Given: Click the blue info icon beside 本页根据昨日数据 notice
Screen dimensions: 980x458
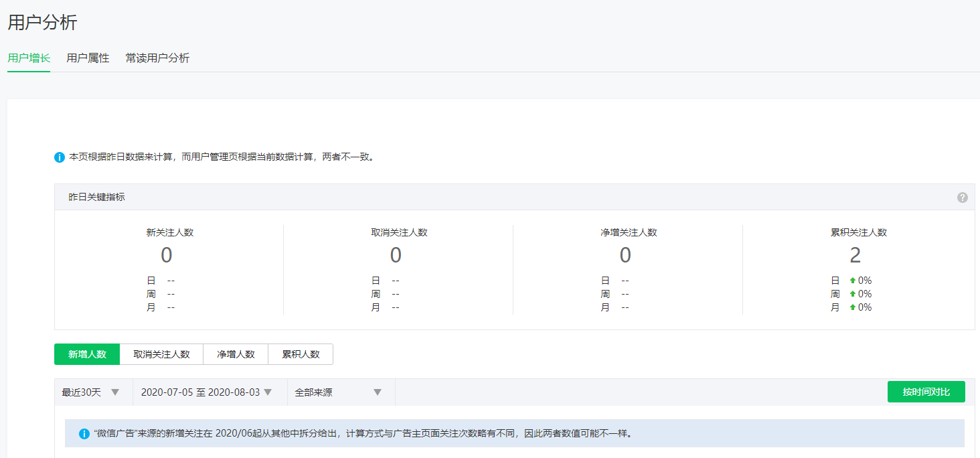Looking at the screenshot, I should 60,157.
